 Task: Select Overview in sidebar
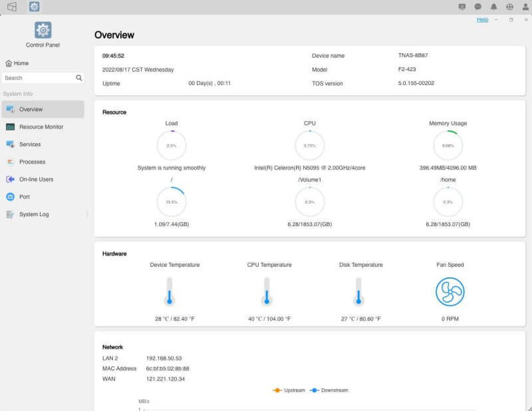click(43, 109)
